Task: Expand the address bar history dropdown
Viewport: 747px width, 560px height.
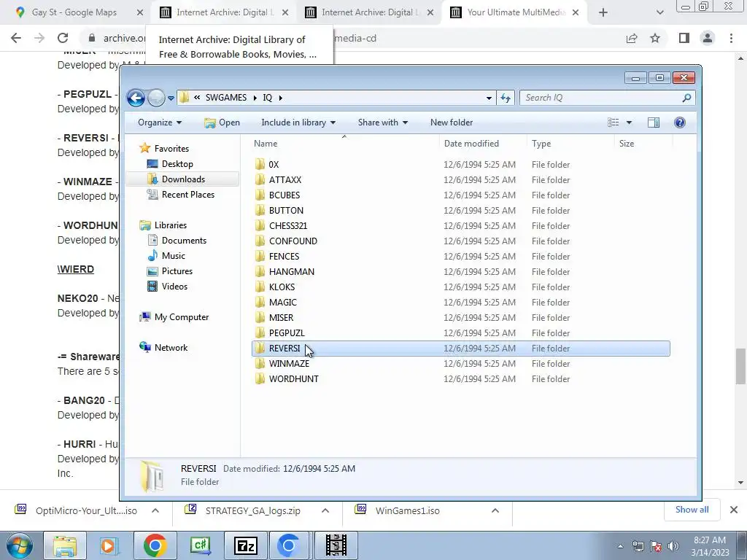Action: click(x=489, y=98)
